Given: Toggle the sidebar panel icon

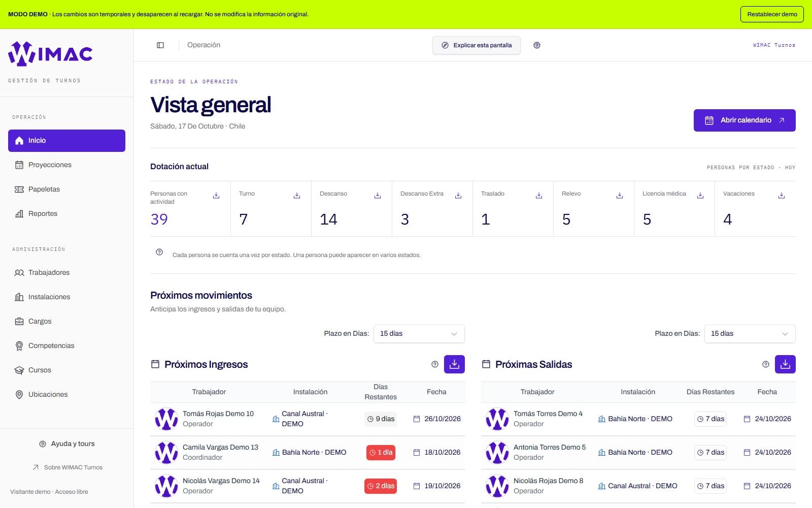Looking at the screenshot, I should (160, 45).
